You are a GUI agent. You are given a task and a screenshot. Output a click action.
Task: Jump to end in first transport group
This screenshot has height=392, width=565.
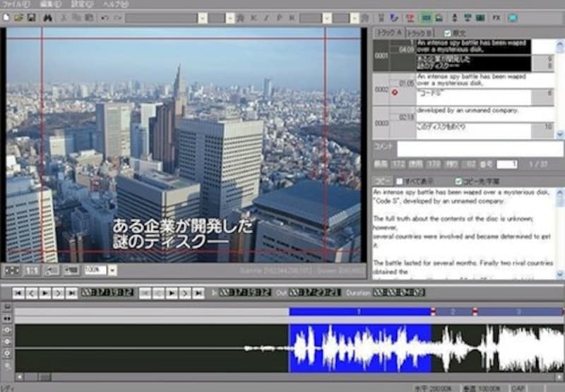71,293
